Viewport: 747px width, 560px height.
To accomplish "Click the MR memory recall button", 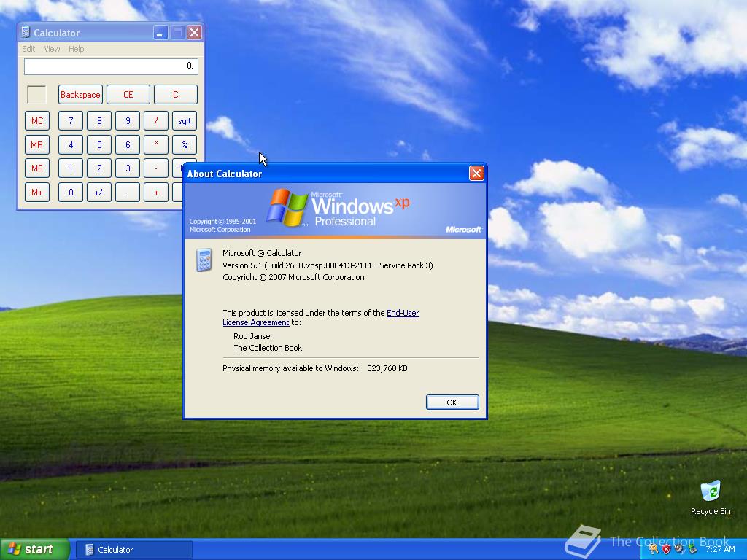I will pos(37,145).
